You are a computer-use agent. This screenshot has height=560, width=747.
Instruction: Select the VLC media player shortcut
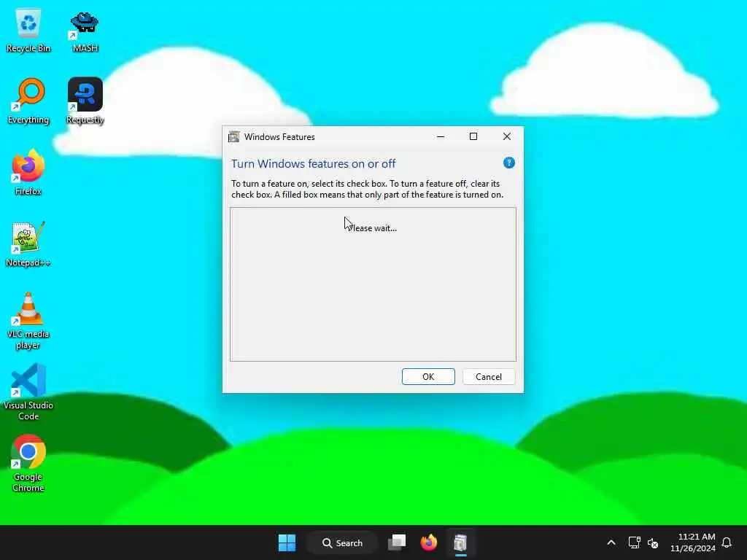coord(28,321)
